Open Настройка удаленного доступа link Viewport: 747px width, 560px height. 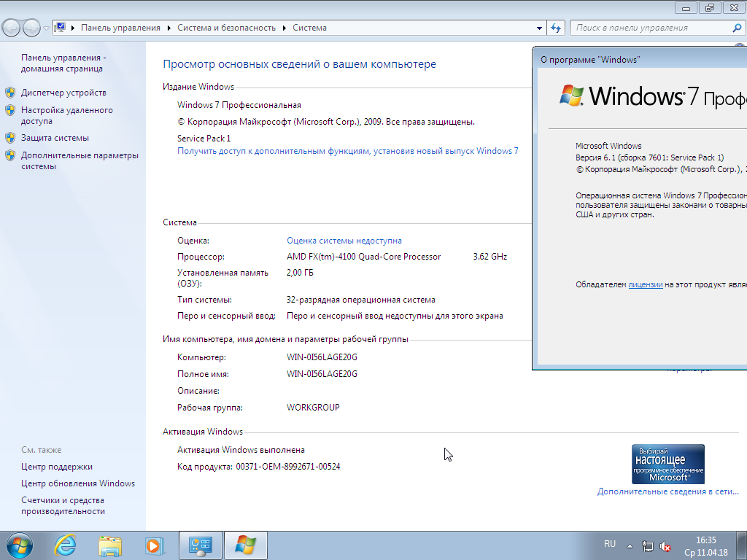[x=66, y=116]
